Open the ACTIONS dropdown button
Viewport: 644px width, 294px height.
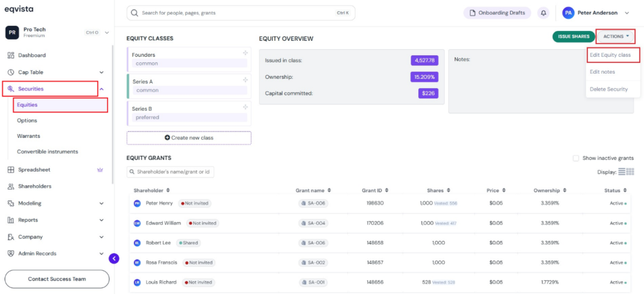coord(616,37)
